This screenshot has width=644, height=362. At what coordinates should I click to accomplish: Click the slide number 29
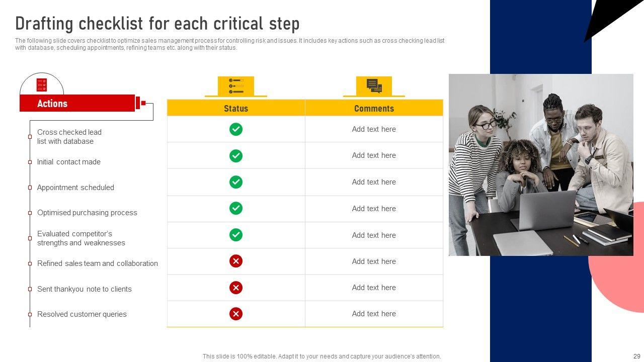click(x=636, y=356)
